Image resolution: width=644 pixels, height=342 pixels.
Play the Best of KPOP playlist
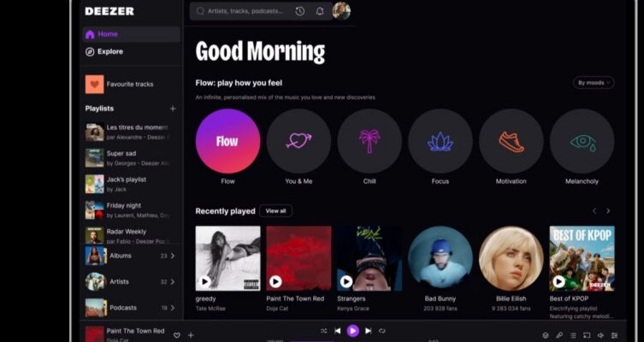coord(558,281)
